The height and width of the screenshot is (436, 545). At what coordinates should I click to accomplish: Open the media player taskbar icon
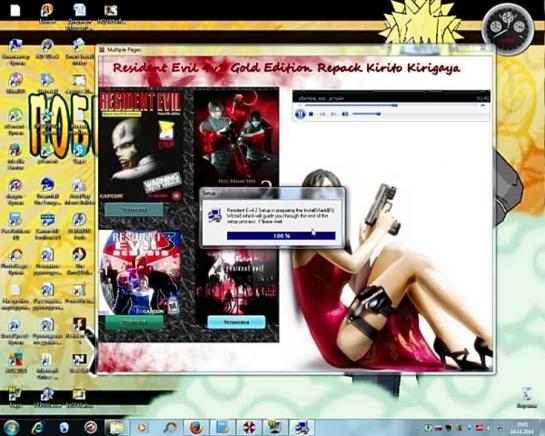click(142, 428)
